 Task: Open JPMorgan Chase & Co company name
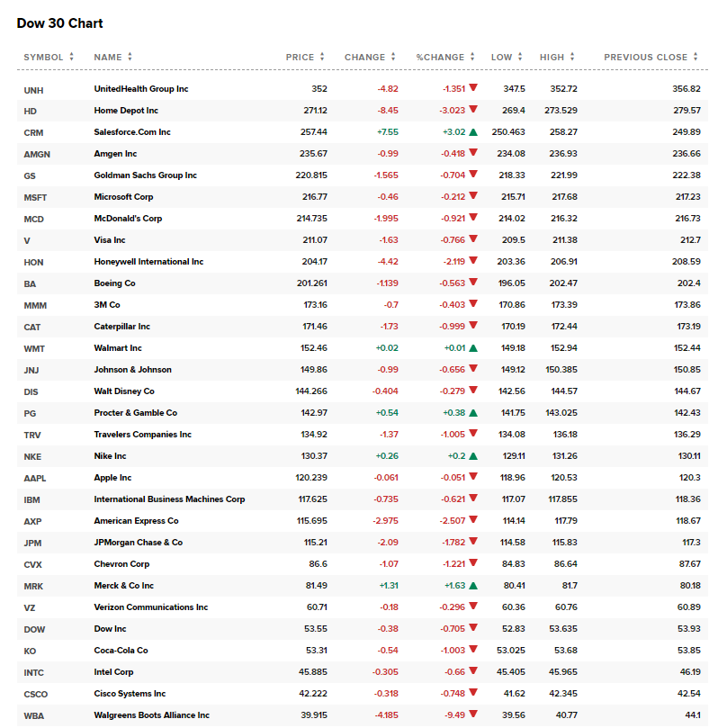point(139,543)
